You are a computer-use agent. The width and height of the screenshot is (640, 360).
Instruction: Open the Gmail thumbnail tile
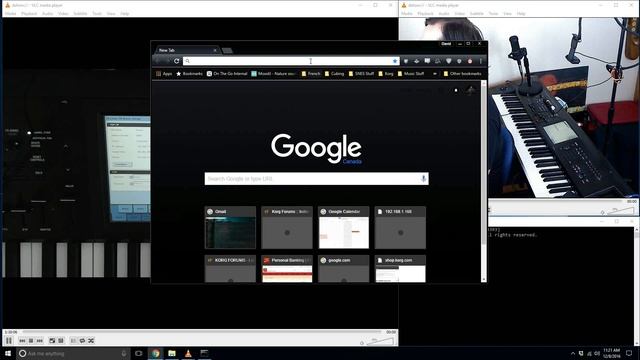tap(230, 227)
